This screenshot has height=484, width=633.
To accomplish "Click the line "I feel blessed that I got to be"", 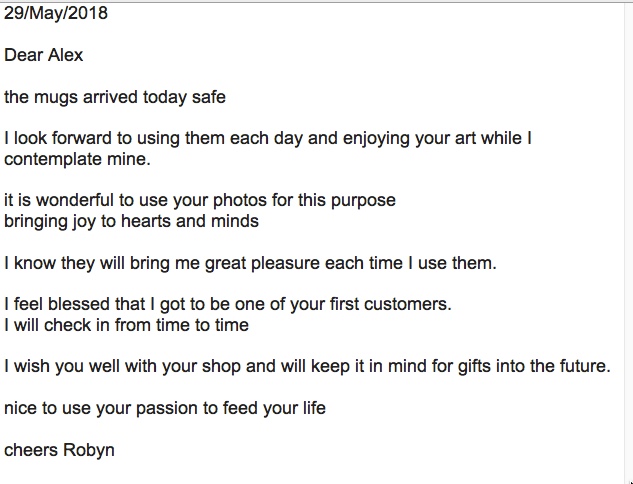I will point(228,304).
